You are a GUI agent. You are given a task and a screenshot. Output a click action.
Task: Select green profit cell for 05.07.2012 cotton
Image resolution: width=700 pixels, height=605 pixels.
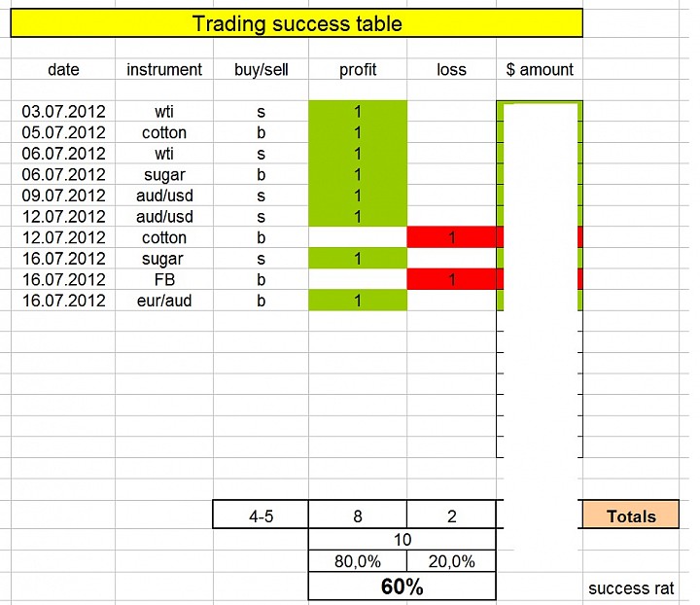[358, 132]
